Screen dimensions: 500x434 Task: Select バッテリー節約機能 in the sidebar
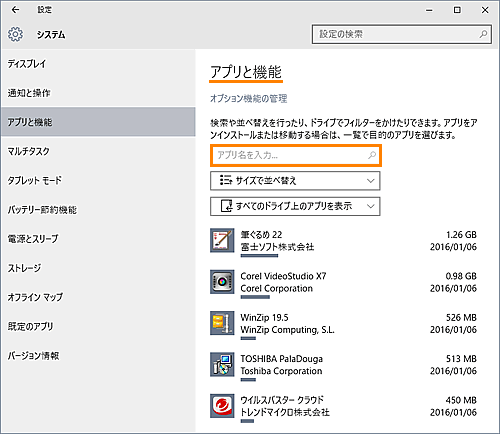(x=98, y=209)
